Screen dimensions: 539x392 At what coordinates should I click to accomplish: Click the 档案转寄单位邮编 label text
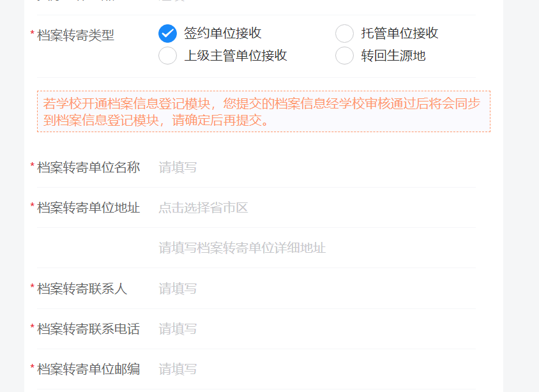click(88, 369)
